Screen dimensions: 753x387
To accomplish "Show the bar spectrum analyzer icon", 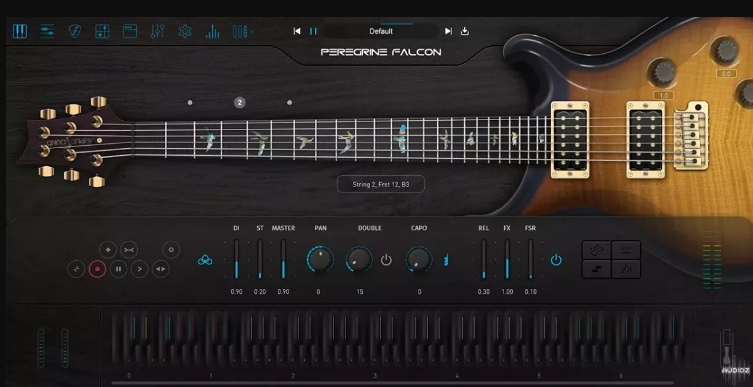I will click(212, 31).
